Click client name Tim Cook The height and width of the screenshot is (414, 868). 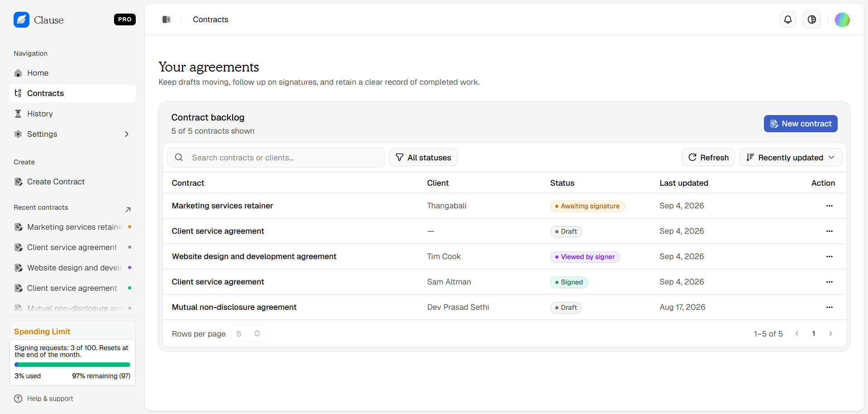coord(444,256)
